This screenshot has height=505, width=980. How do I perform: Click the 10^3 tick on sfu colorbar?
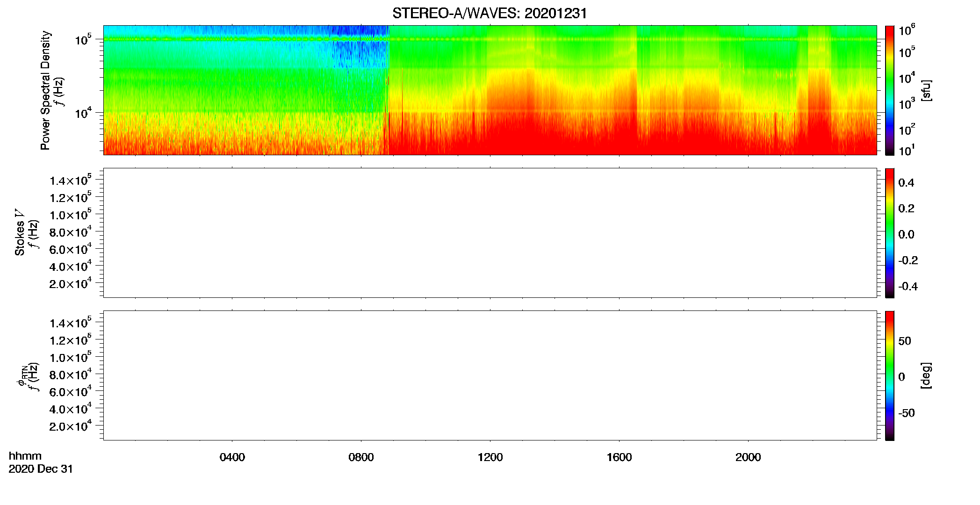pyautogui.click(x=907, y=104)
